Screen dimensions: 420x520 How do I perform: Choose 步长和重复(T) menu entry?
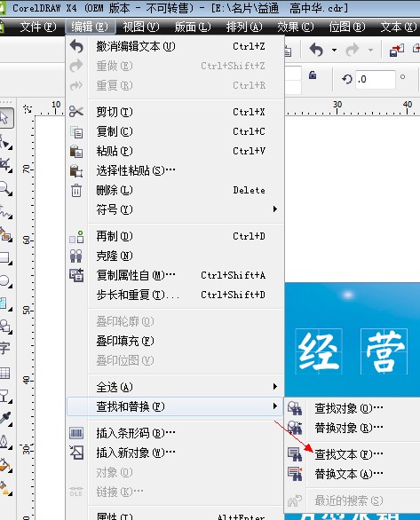[176, 295]
